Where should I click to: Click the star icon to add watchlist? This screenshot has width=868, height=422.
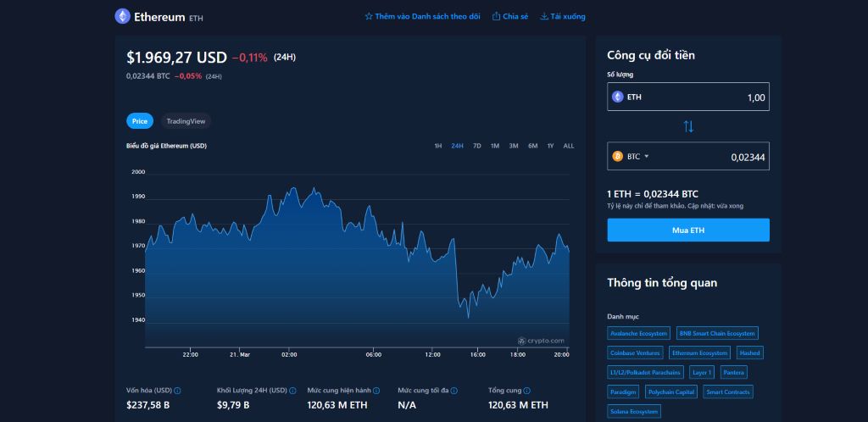coord(369,17)
